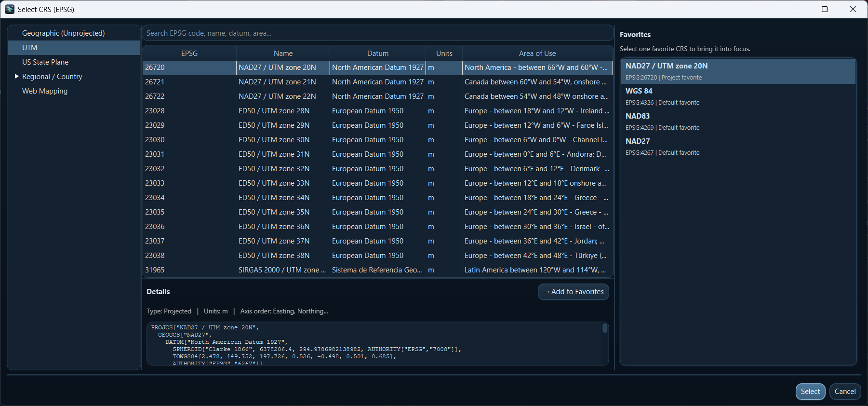Pick the NAD83 favorite
The width and height of the screenshot is (868, 406).
(738, 122)
